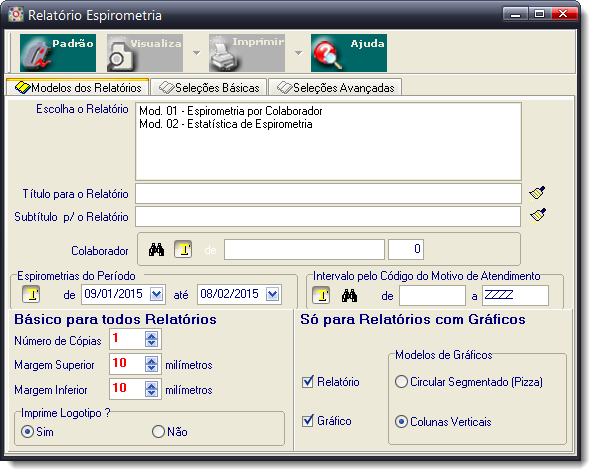The width and height of the screenshot is (596, 476).
Task: Click the Visualiza preview icon
Action: [145, 53]
